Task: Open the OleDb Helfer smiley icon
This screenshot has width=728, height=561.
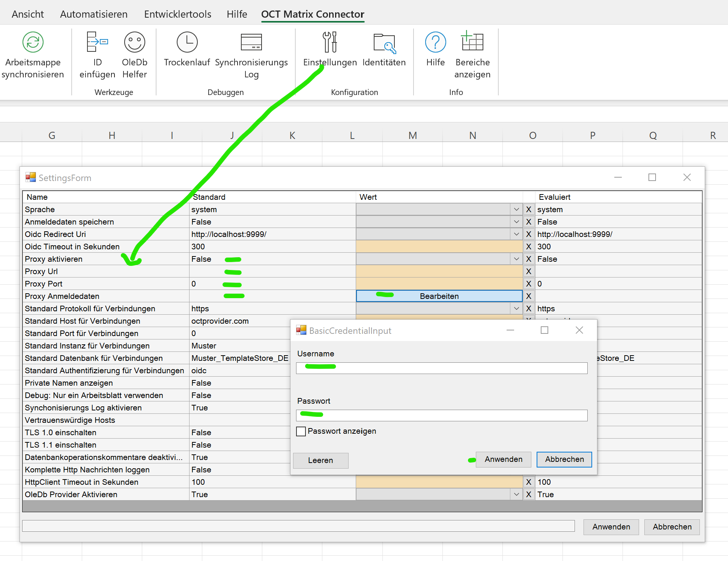Action: point(134,42)
